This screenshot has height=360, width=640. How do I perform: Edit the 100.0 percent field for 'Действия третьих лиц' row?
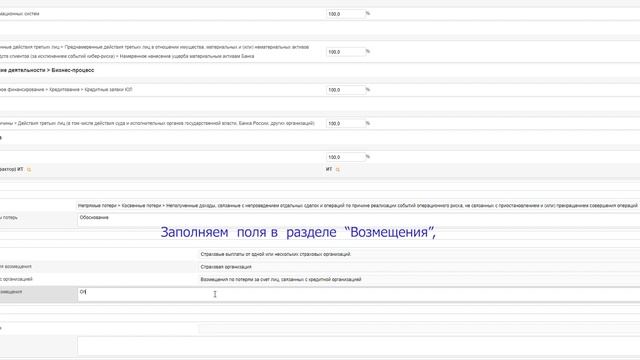[346, 123]
